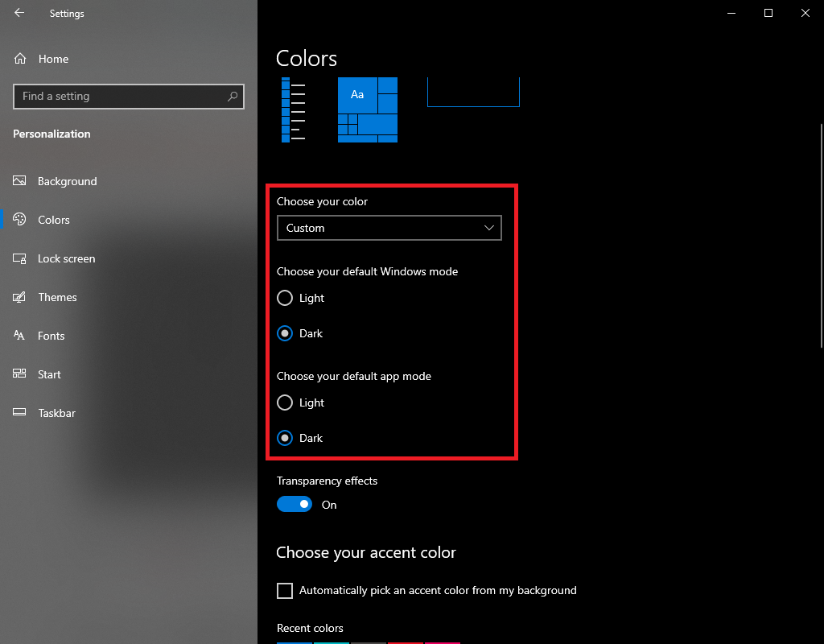Click the Colors page title

click(x=307, y=58)
